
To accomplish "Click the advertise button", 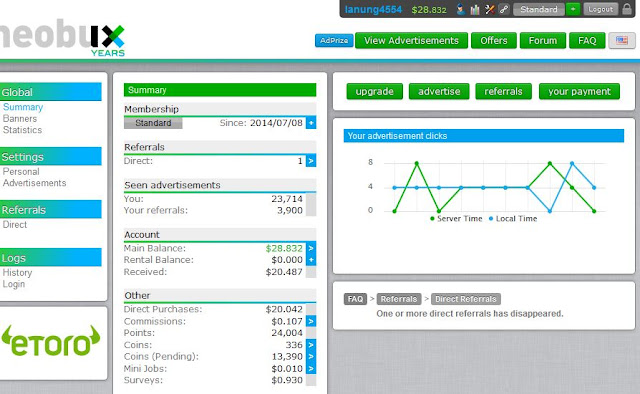I will (439, 91).
